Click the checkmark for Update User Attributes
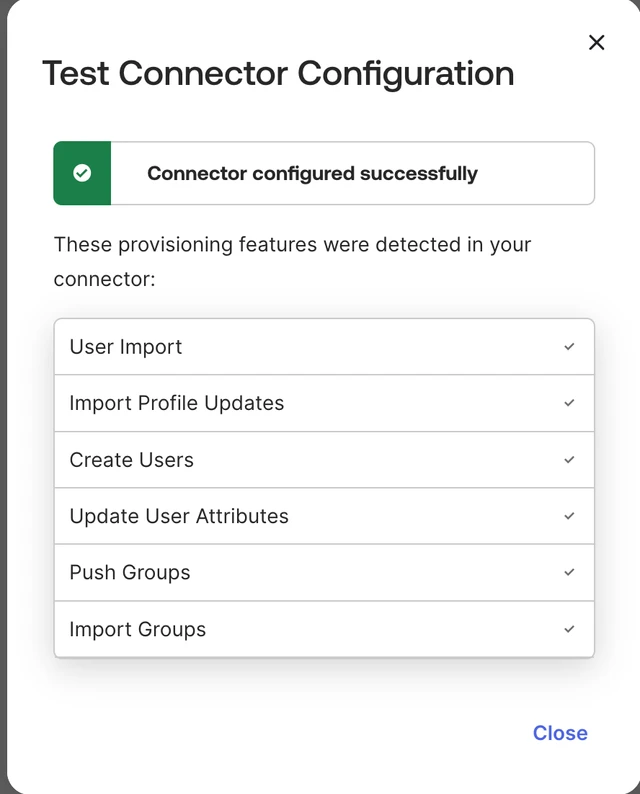640x794 pixels. 569,516
